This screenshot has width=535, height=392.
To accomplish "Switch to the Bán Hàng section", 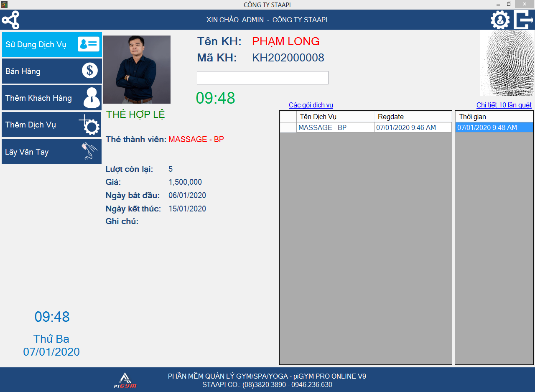I will pyautogui.click(x=23, y=71).
